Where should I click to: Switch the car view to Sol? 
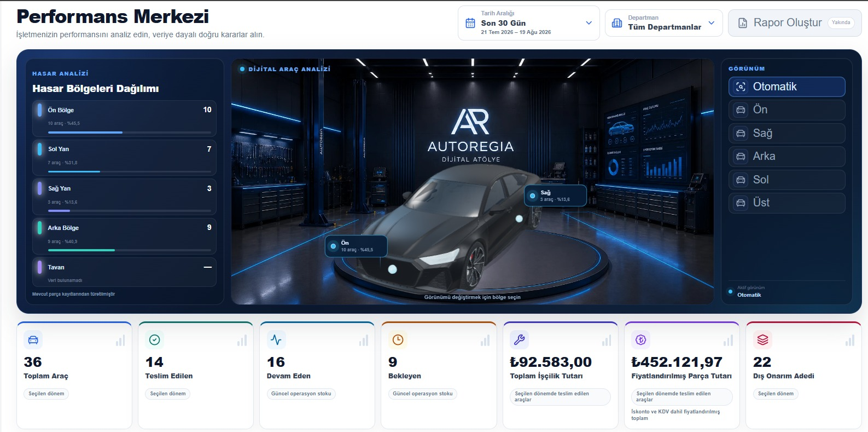[787, 180]
